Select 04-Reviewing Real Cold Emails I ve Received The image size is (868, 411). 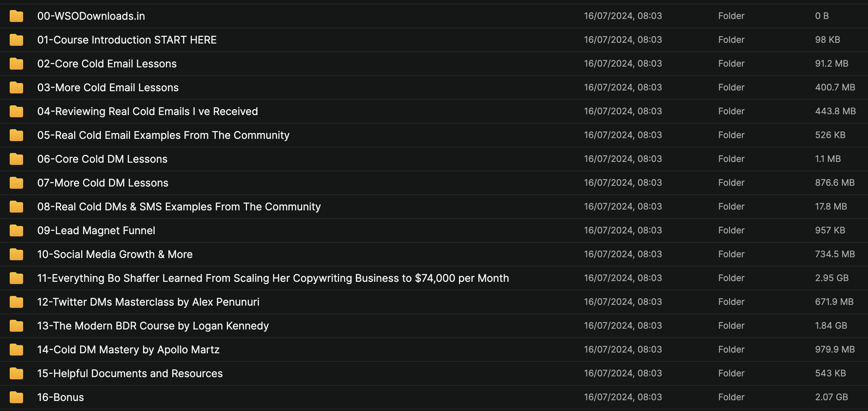click(148, 111)
